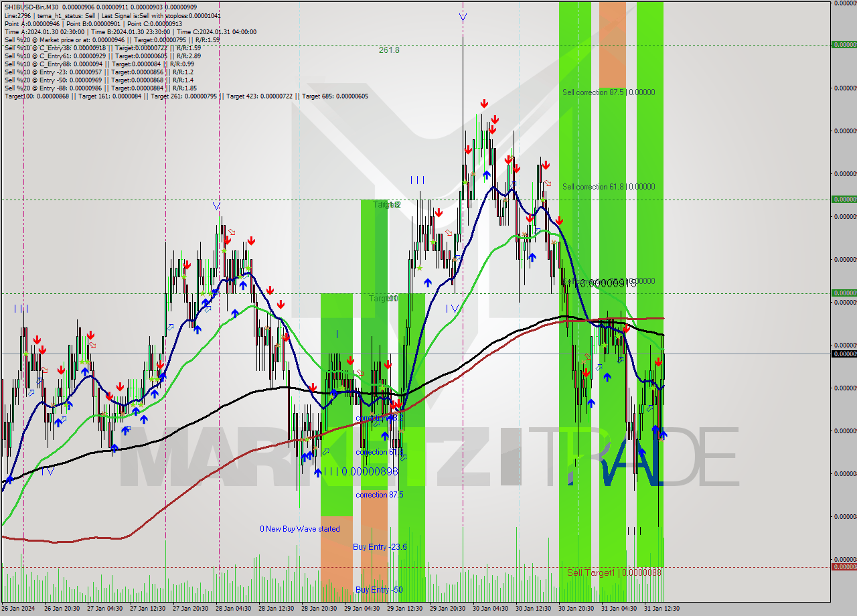
Task: Select the 'Sell %10 @ Entry -23' row
Action: [98, 72]
